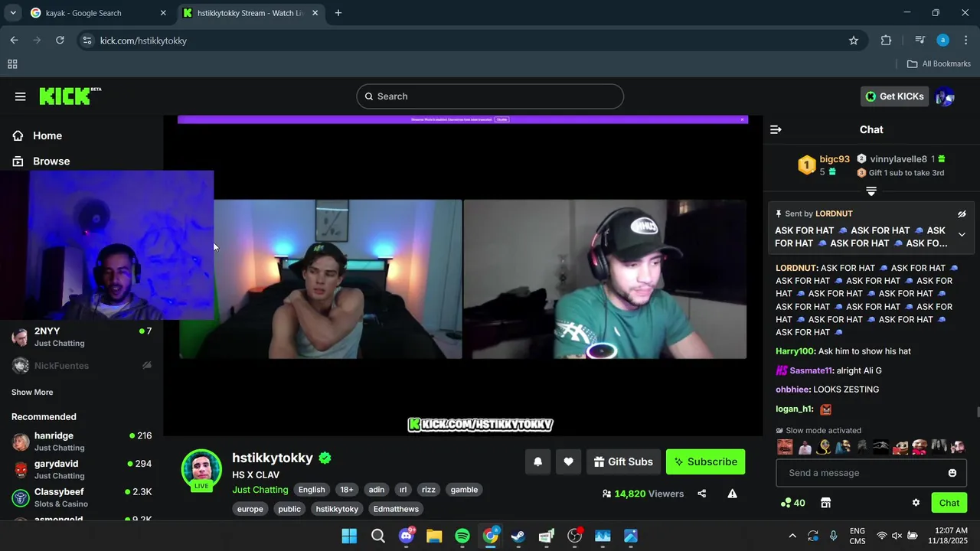Screen dimensions: 980x551
Task: Open Just Chatting category link
Action: tap(260, 490)
